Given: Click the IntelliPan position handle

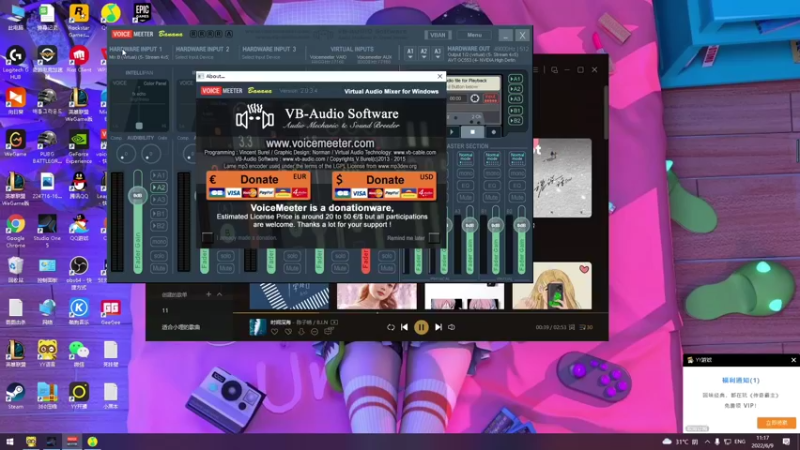Looking at the screenshot, I should tap(139, 126).
